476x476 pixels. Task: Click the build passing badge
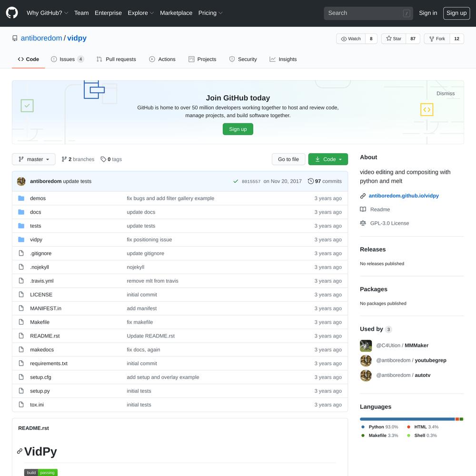(40, 472)
